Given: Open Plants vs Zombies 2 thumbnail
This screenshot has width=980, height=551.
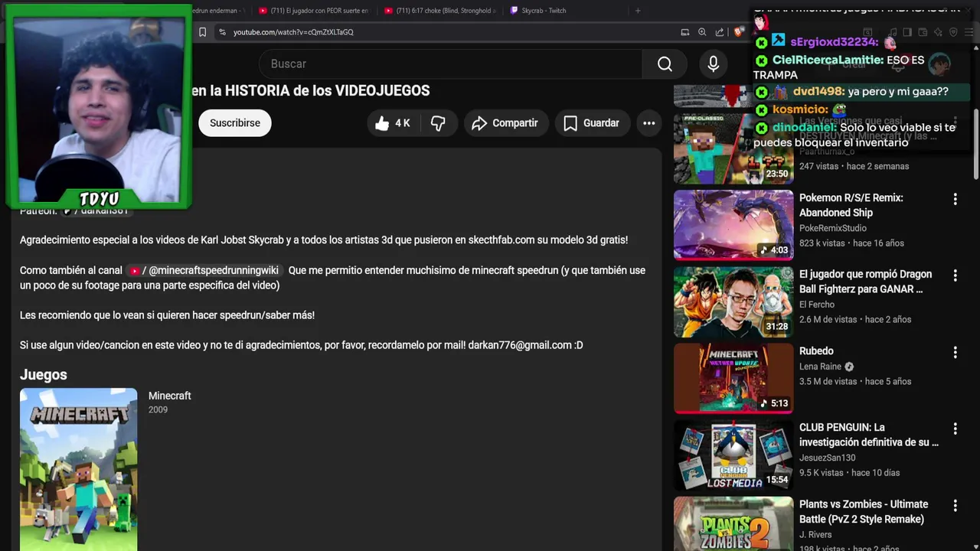Looking at the screenshot, I should tap(733, 524).
